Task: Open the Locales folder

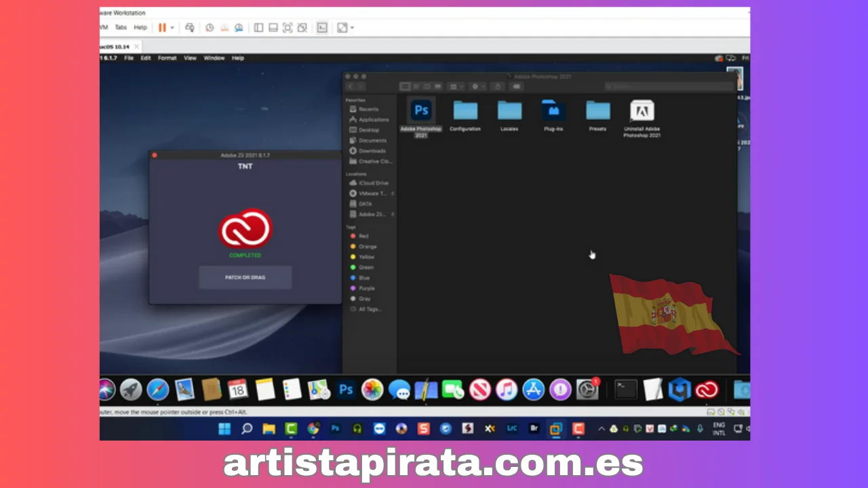Action: [509, 110]
